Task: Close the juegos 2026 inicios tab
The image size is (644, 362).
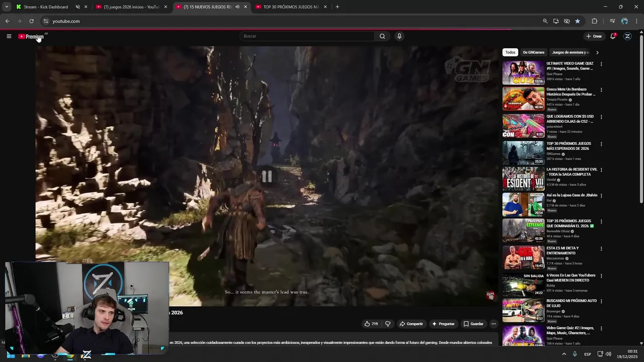Action: [x=166, y=7]
